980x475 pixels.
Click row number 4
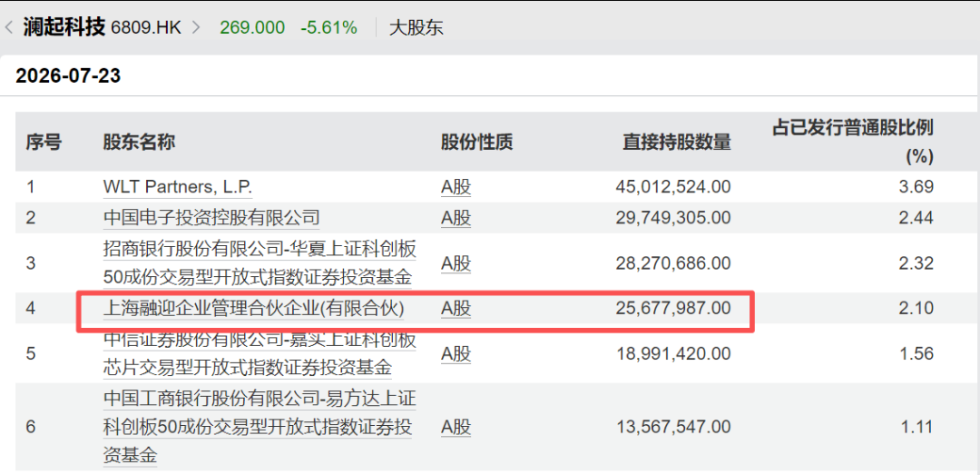(31, 309)
